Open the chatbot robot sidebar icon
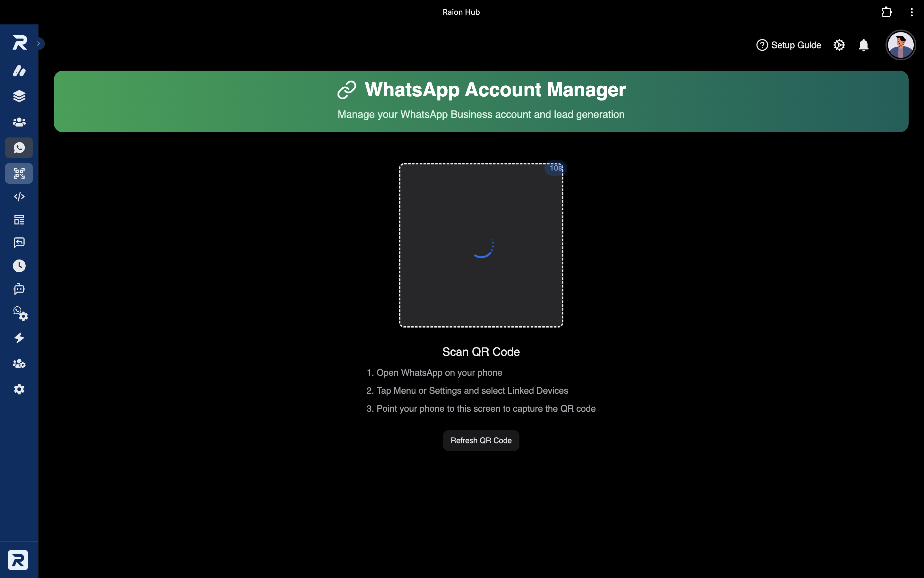The height and width of the screenshot is (578, 924). pyautogui.click(x=19, y=289)
